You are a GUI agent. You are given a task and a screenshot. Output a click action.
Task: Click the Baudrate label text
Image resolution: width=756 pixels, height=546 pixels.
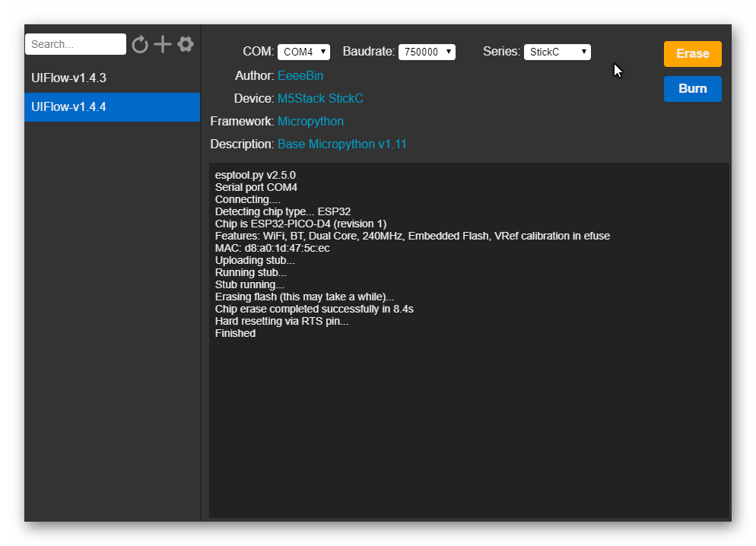369,52
